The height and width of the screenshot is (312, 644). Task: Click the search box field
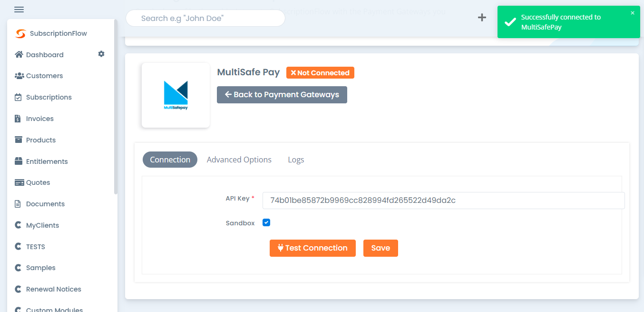205,18
